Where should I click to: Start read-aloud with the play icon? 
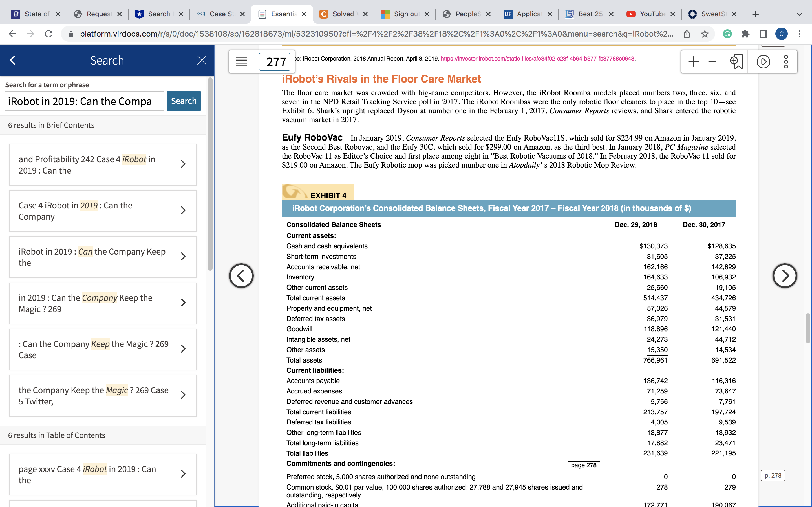(x=763, y=62)
